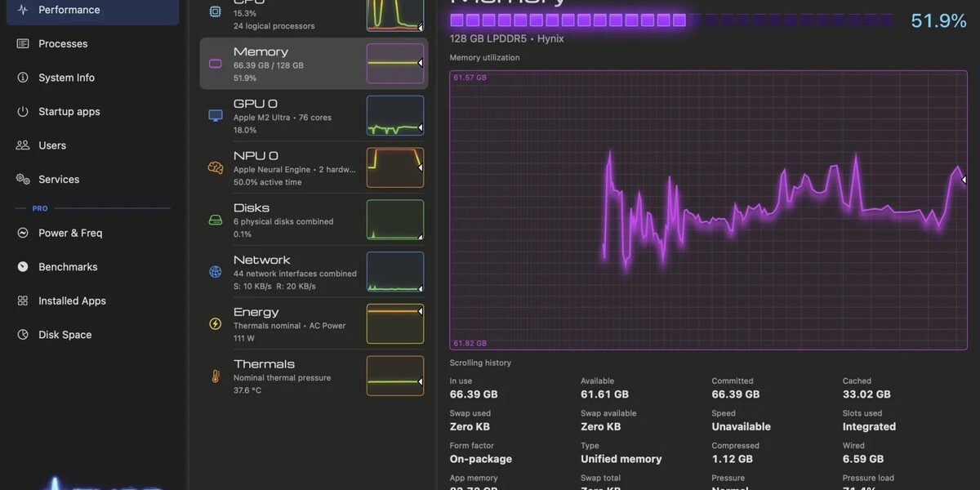Click the Cached 33.02 GB value
Viewport: 980px width, 490px height.
866,394
